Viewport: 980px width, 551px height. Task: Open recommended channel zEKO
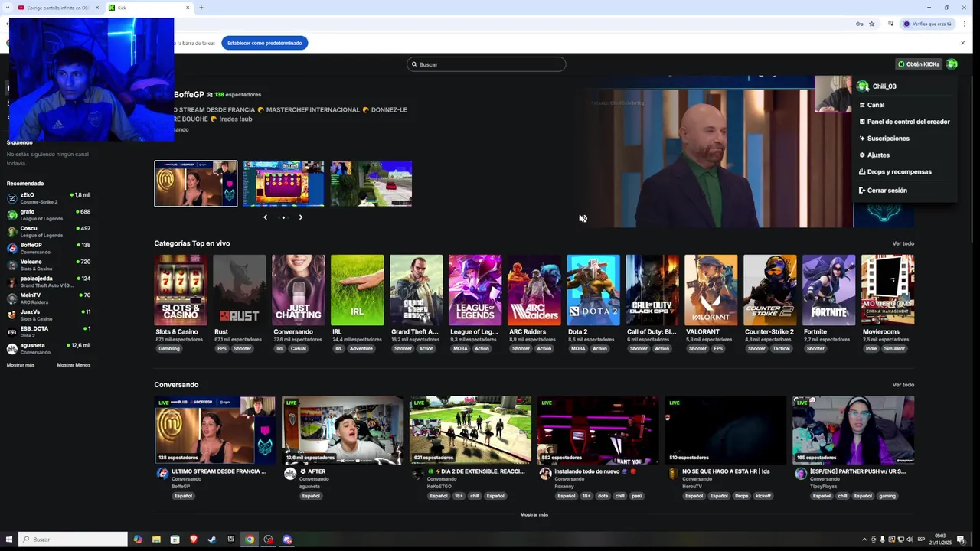click(48, 198)
